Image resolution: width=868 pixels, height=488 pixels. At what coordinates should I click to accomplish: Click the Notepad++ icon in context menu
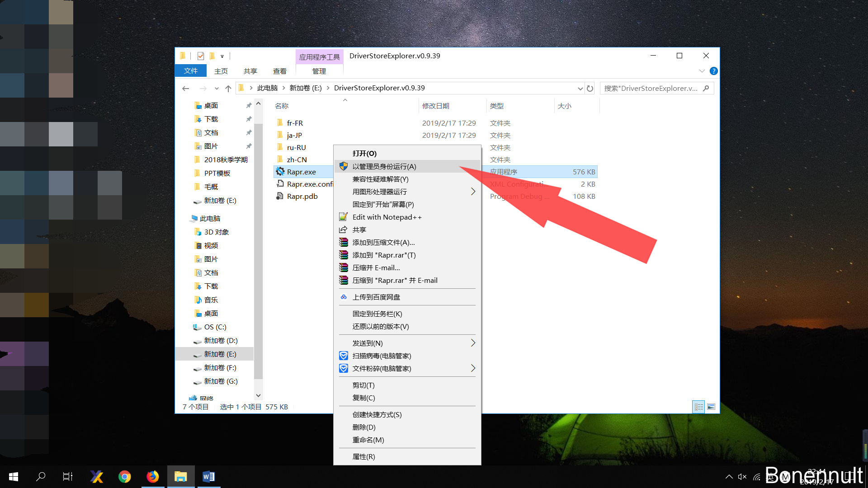pyautogui.click(x=344, y=217)
